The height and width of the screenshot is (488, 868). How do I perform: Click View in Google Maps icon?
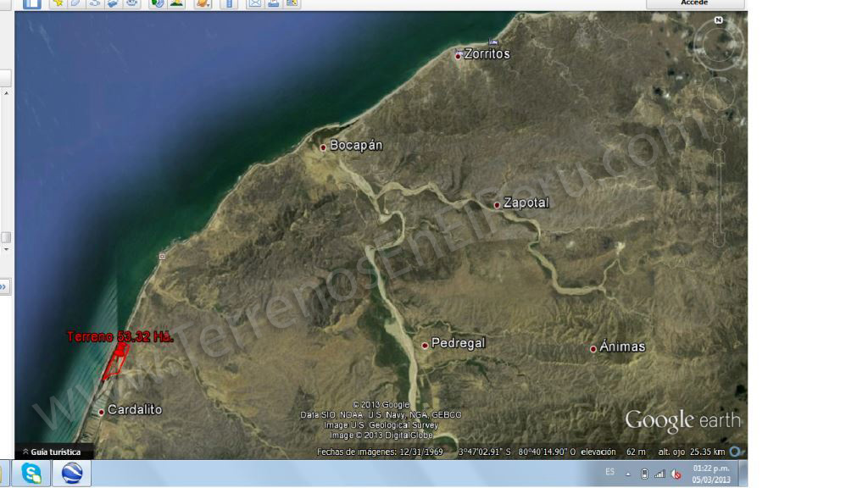point(292,3)
